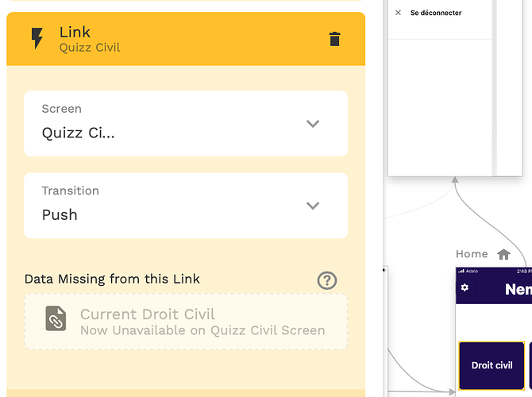This screenshot has width=532, height=397.
Task: Click the home icon above Home screen
Action: click(x=503, y=254)
